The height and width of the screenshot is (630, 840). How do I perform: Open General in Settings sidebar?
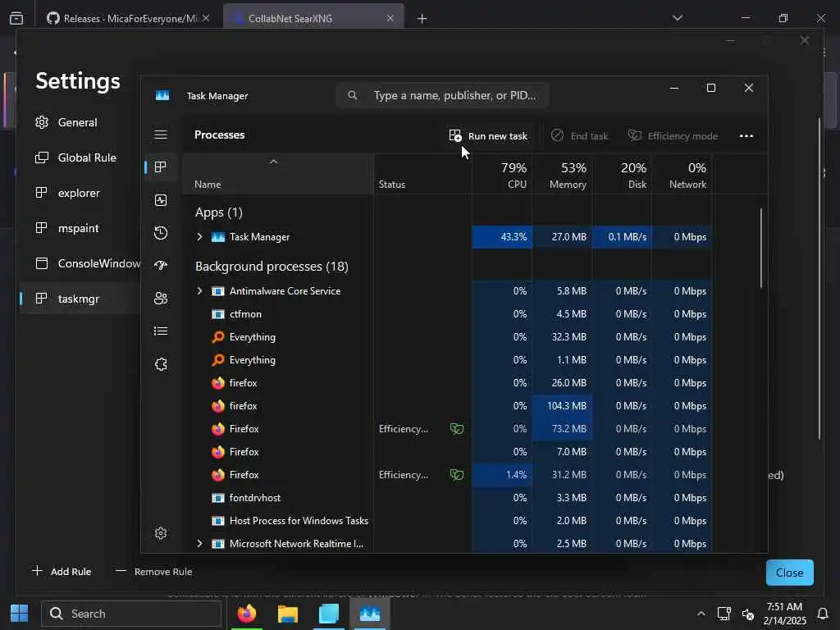(x=78, y=122)
